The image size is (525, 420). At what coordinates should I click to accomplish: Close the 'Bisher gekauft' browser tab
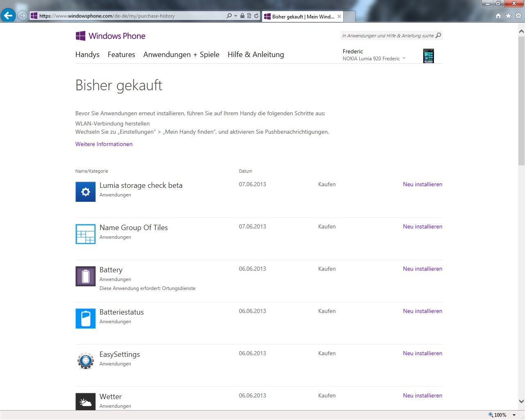[339, 16]
